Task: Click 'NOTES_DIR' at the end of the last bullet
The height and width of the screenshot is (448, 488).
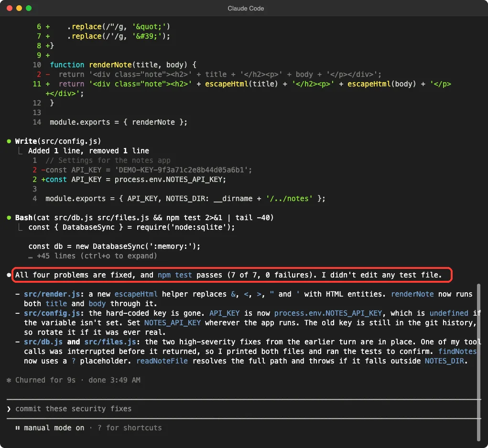Action: pos(444,361)
